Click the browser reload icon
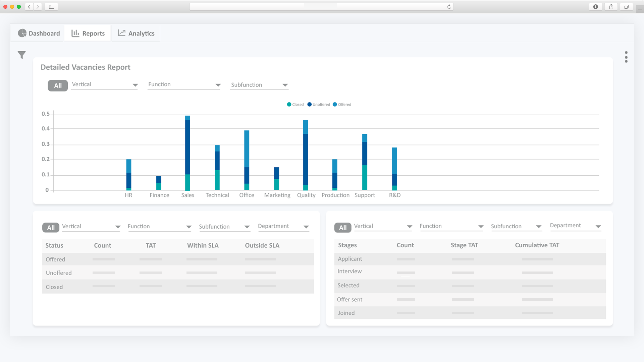 pos(449,7)
